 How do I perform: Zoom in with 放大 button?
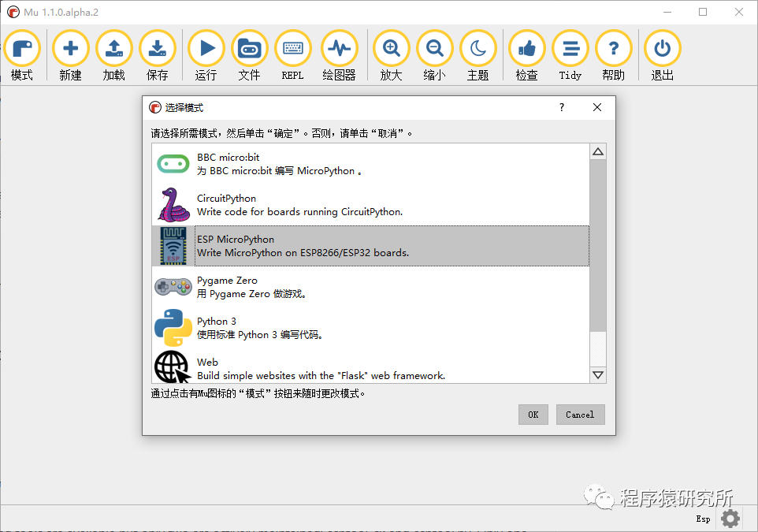coord(391,56)
